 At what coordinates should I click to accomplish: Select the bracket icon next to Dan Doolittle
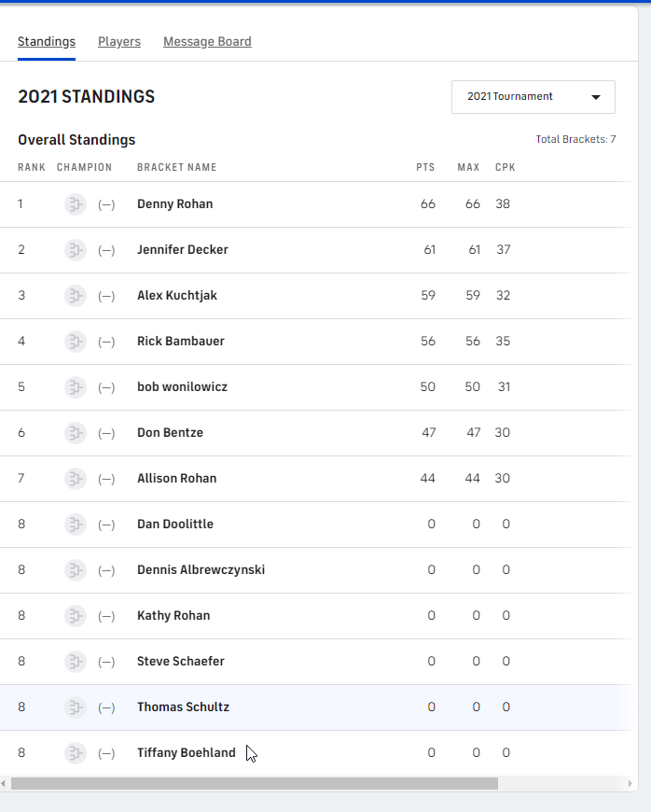point(76,525)
